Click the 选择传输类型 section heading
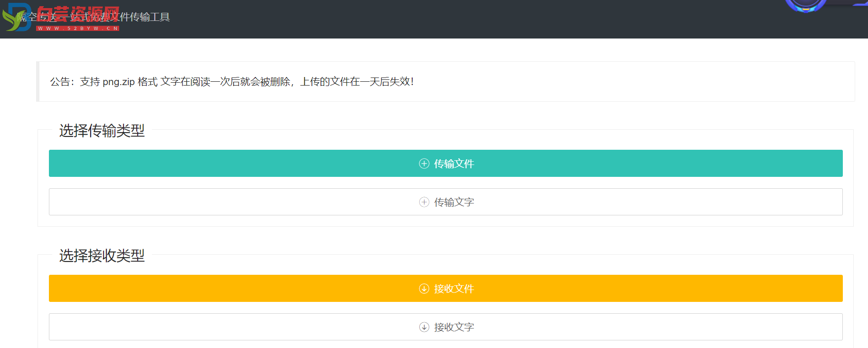The height and width of the screenshot is (348, 868). coord(102,130)
